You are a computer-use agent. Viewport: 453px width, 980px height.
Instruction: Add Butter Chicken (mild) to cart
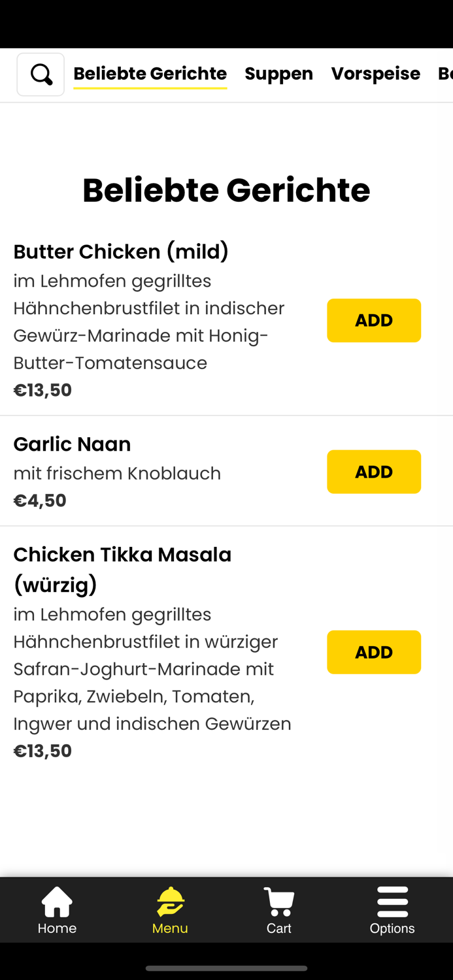coord(374,320)
